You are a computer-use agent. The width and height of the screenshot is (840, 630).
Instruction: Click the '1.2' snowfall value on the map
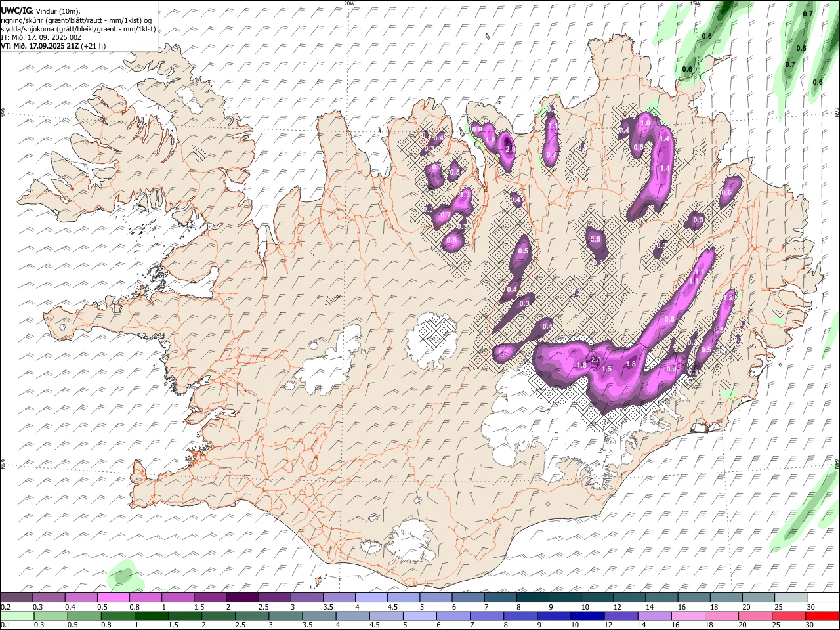point(728,298)
